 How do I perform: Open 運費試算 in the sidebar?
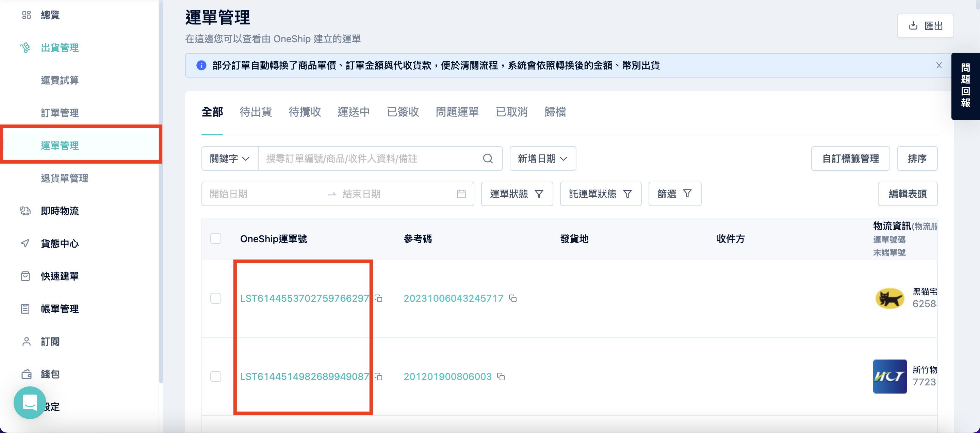[60, 80]
